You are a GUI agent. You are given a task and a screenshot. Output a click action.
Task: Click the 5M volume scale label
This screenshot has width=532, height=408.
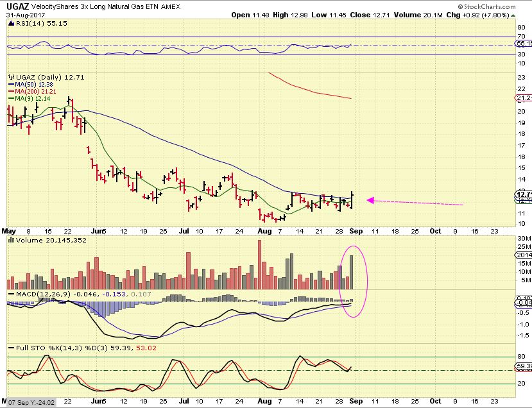(x=526, y=280)
